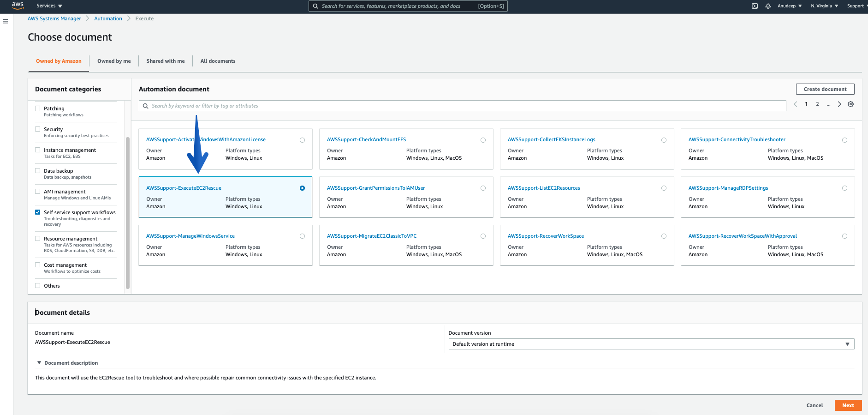Open AWSSupport-ExecuteEC2Rescue document link

tap(184, 188)
